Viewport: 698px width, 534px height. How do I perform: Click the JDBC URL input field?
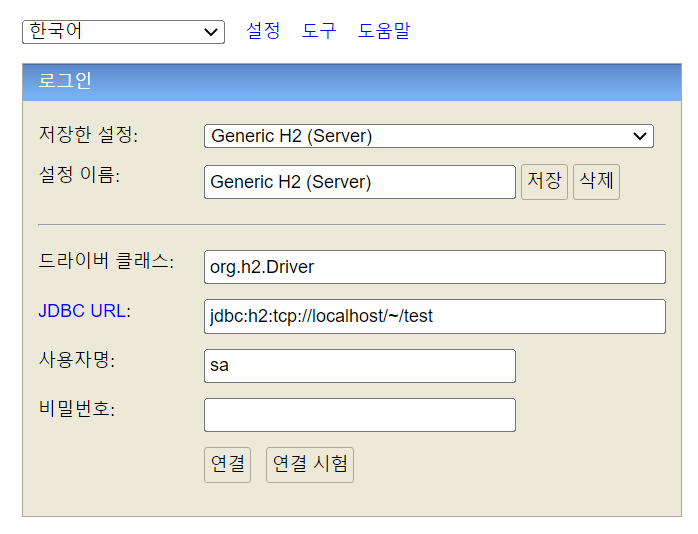[x=435, y=316]
